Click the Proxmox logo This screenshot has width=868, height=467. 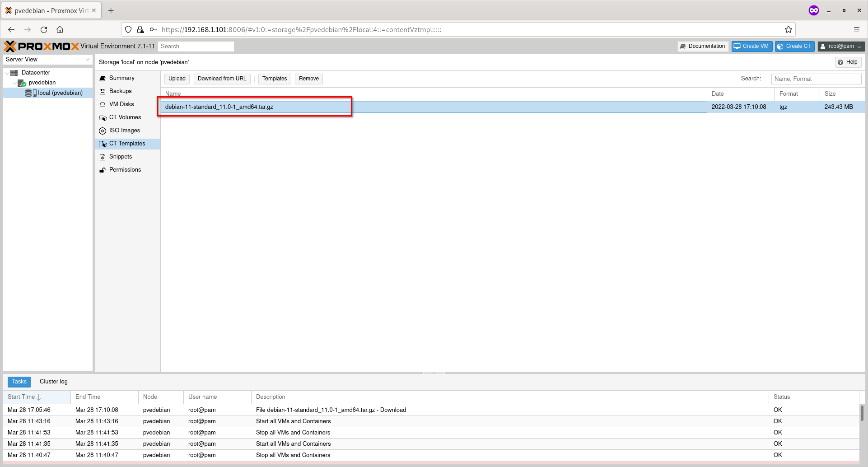tap(42, 46)
